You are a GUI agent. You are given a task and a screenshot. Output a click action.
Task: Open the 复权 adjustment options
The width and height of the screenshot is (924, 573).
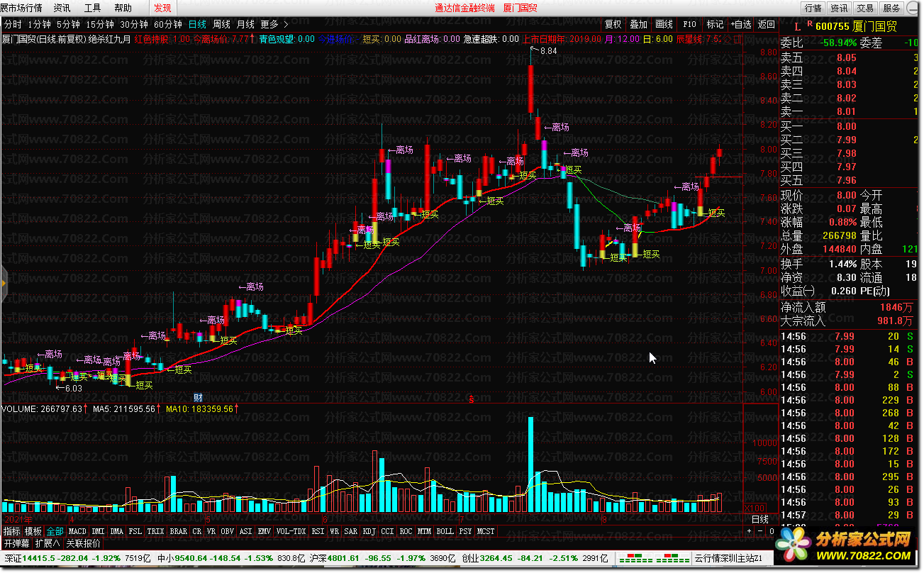[613, 24]
